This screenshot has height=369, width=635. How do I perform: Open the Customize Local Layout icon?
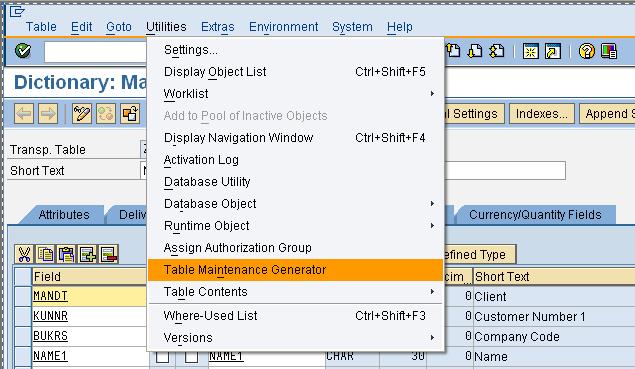[x=609, y=51]
